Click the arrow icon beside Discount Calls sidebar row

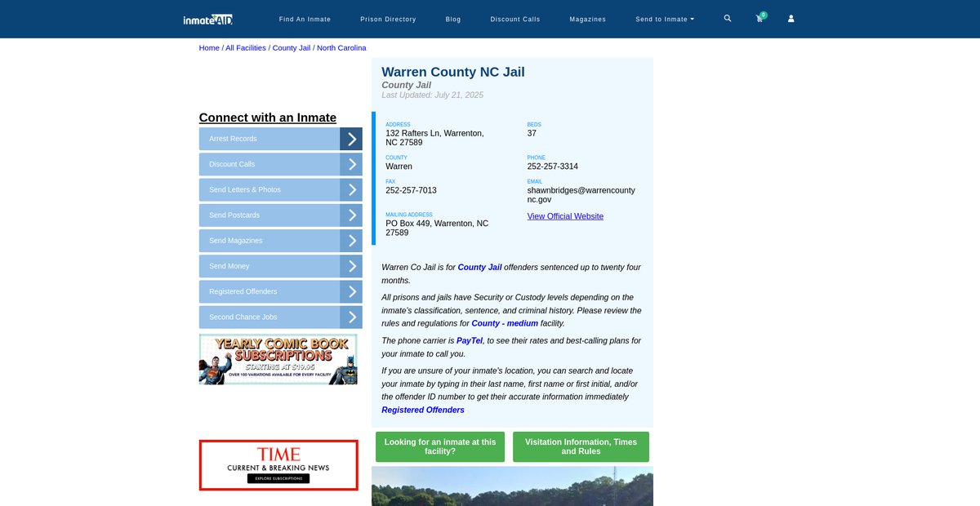(x=351, y=164)
